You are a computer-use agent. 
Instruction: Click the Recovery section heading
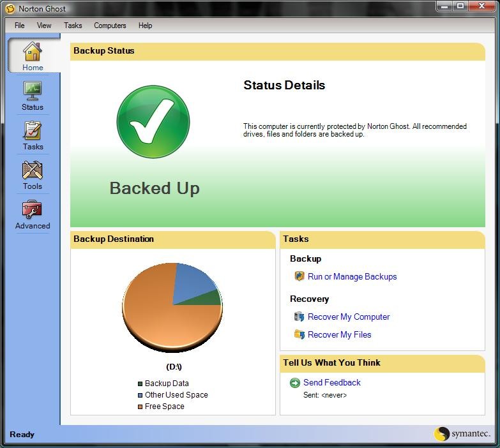309,299
